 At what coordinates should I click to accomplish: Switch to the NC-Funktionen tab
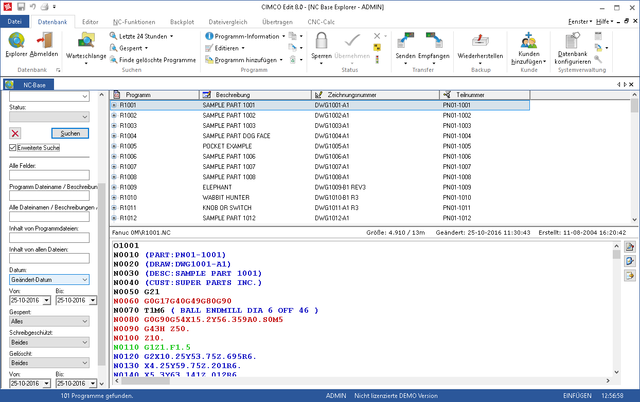134,22
